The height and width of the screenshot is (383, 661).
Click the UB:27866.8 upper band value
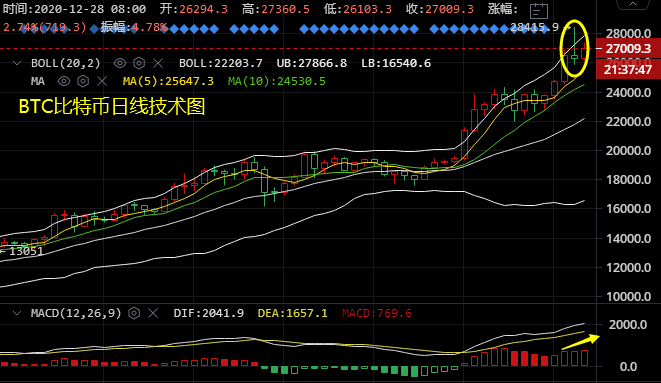[x=312, y=63]
